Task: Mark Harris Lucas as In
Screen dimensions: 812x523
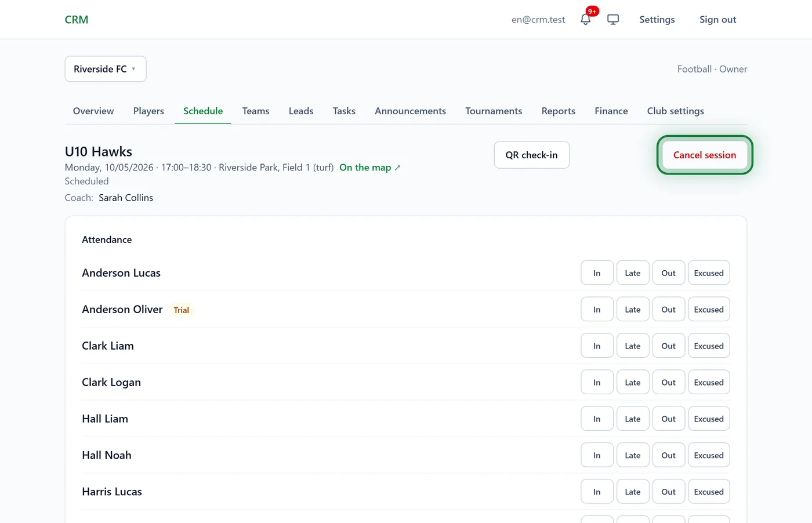Action: 597,492
